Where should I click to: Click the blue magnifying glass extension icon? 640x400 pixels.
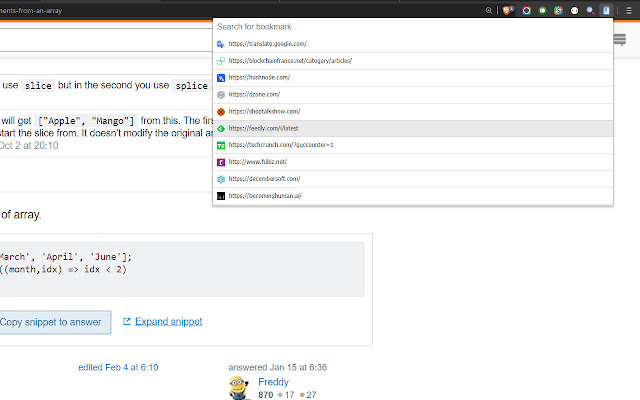(x=590, y=11)
